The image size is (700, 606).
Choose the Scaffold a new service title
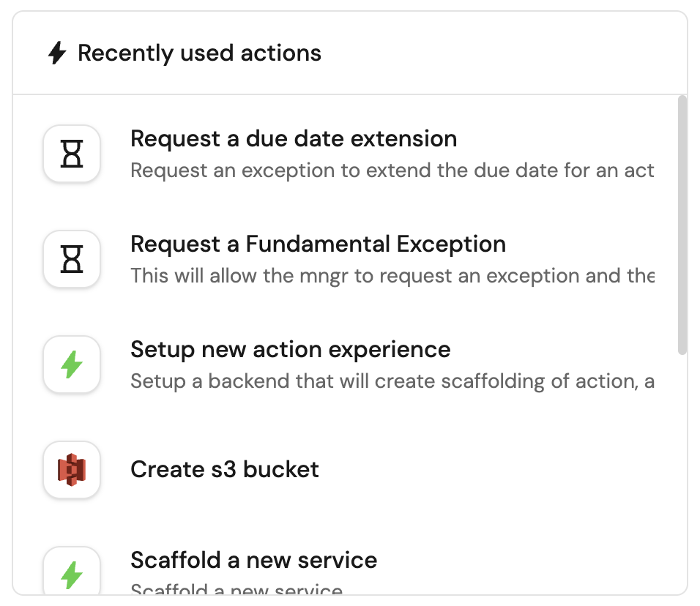coord(253,561)
